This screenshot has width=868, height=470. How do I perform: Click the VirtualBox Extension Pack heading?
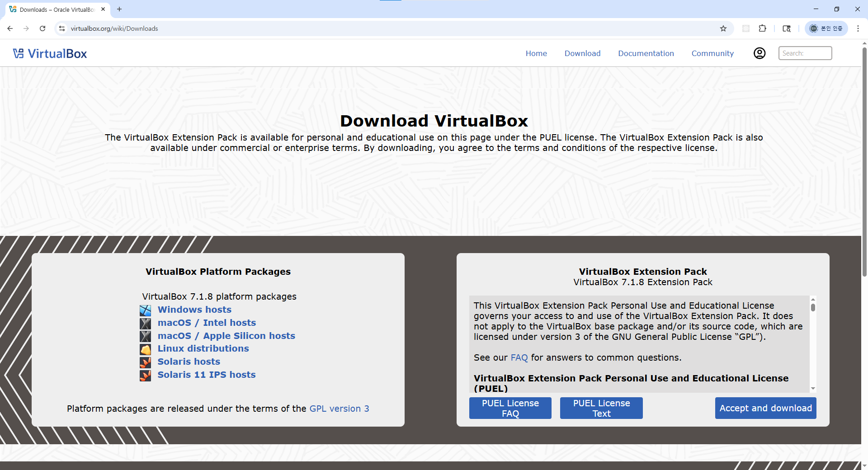[643, 272]
